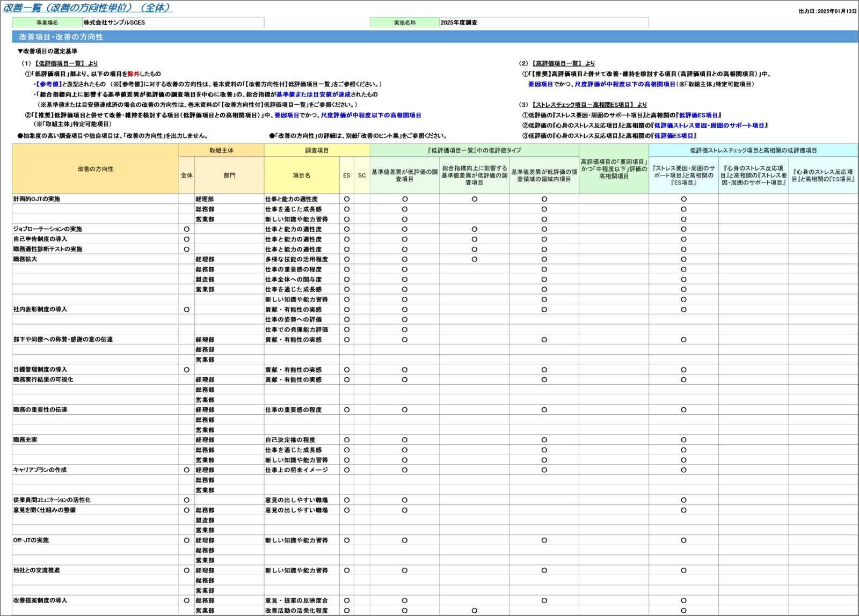Select the 実施名称 label cell
This screenshot has width=859, height=616.
click(x=405, y=23)
